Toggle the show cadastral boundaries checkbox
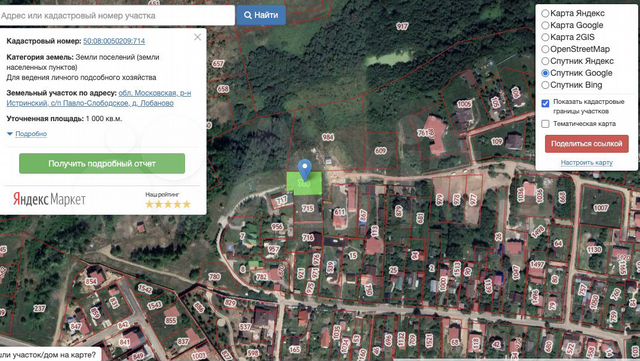Image resolution: width=640 pixels, height=361 pixels. [545, 103]
